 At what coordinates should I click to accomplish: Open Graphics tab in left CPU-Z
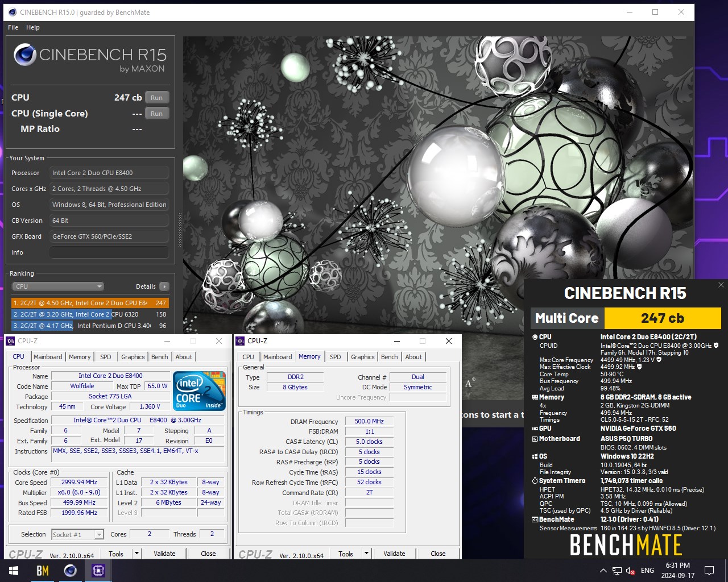(x=133, y=357)
